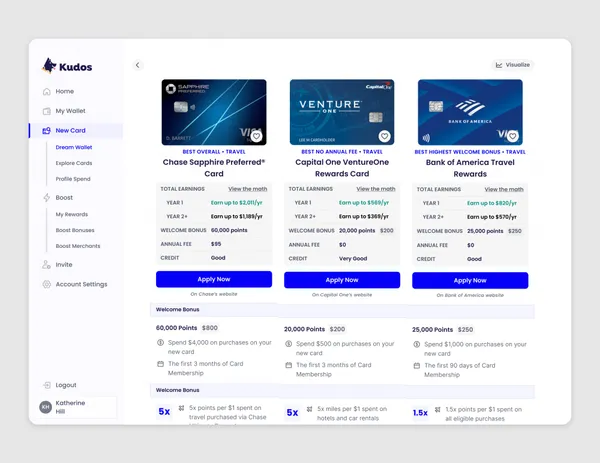Open Profile Spend subsection
The width and height of the screenshot is (600, 463).
click(73, 179)
